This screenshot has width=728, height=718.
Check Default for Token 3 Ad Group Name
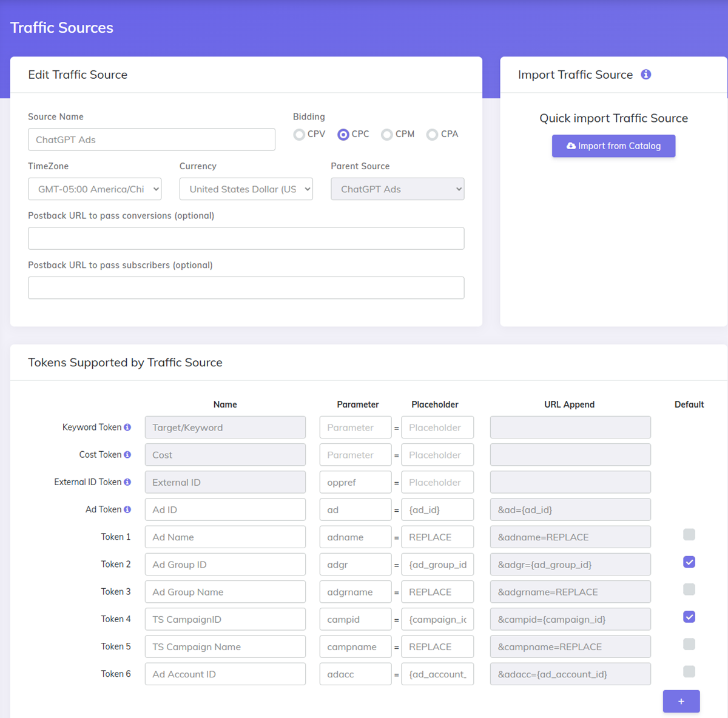pos(689,589)
